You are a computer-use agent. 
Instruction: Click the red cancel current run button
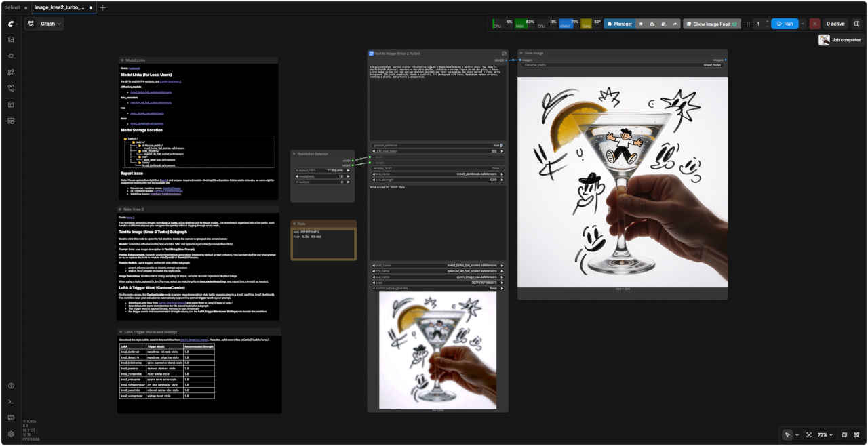coord(814,24)
